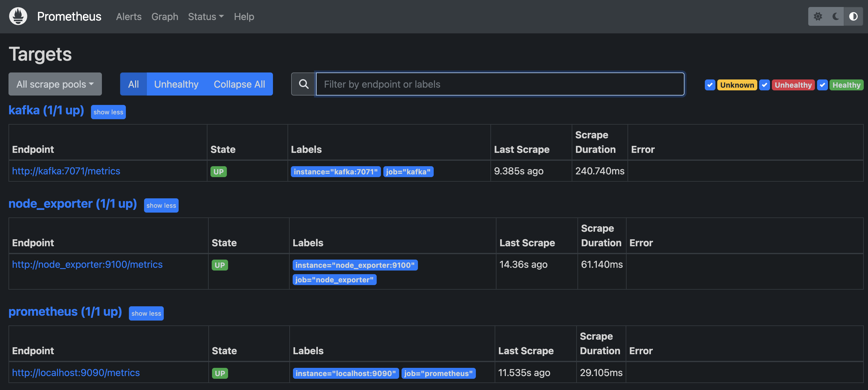Uncheck the Unknown state filter checkbox
This screenshot has height=390, width=868.
pos(710,85)
